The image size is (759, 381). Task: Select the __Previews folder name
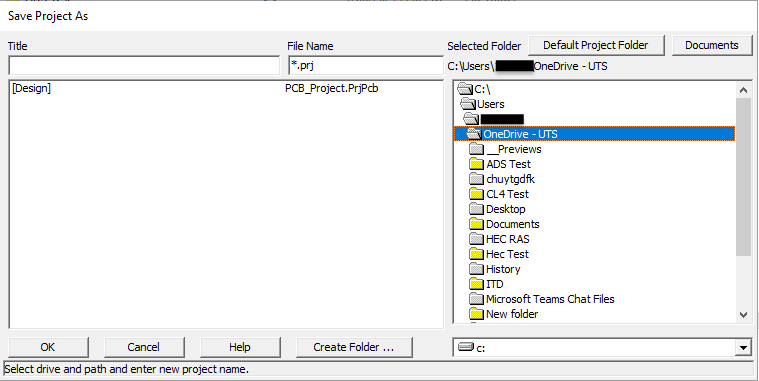click(514, 149)
